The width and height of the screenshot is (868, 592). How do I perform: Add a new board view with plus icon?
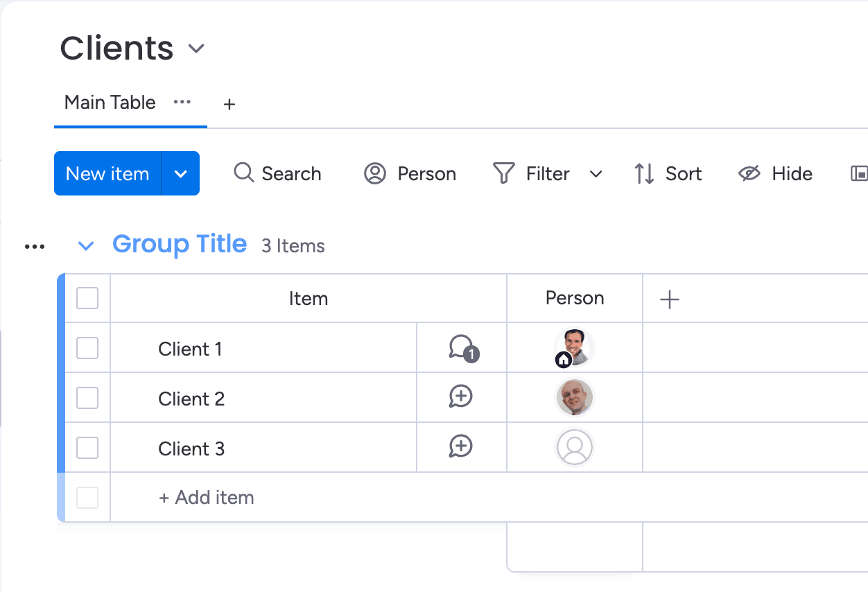click(x=229, y=104)
